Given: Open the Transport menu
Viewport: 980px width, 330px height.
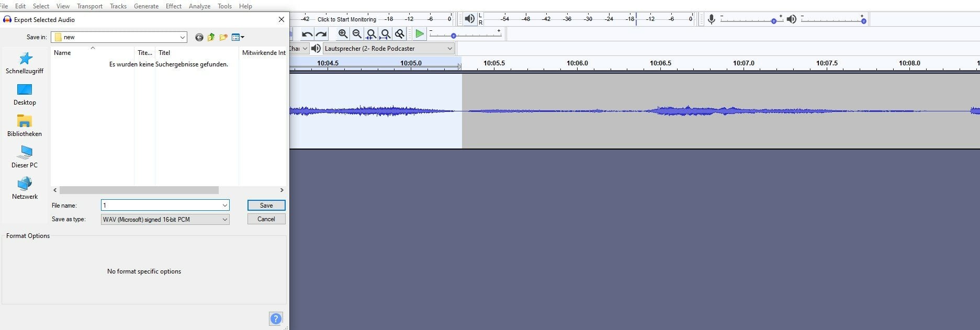Looking at the screenshot, I should (89, 6).
